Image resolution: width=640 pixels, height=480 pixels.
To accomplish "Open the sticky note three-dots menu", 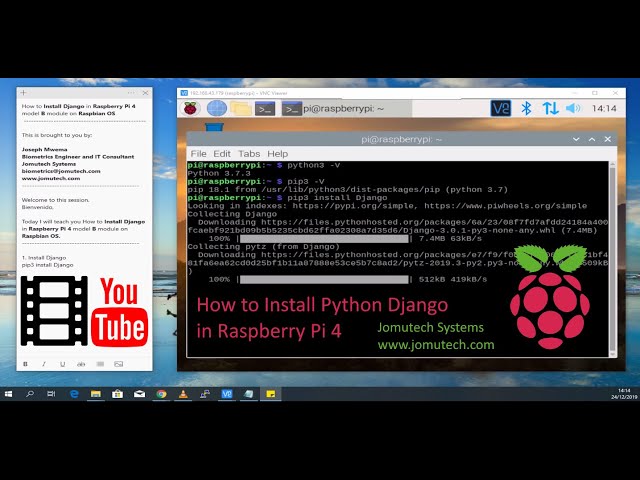I will [131, 93].
